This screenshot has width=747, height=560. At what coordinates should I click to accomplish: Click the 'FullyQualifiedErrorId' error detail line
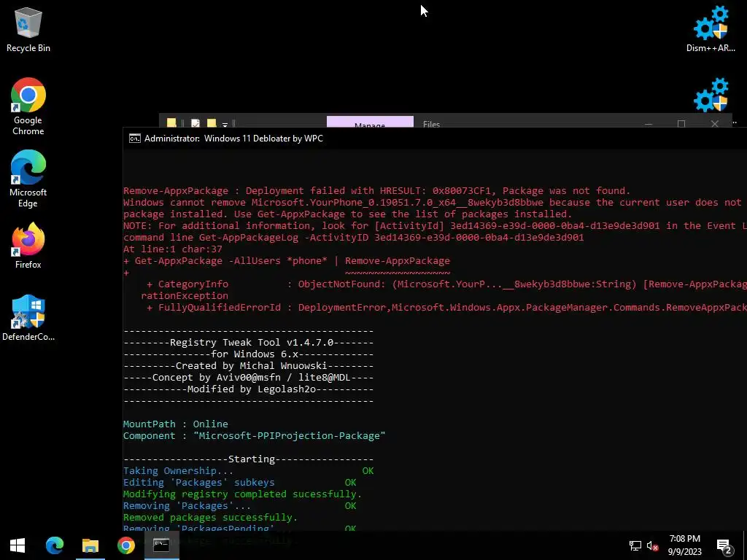click(446, 308)
